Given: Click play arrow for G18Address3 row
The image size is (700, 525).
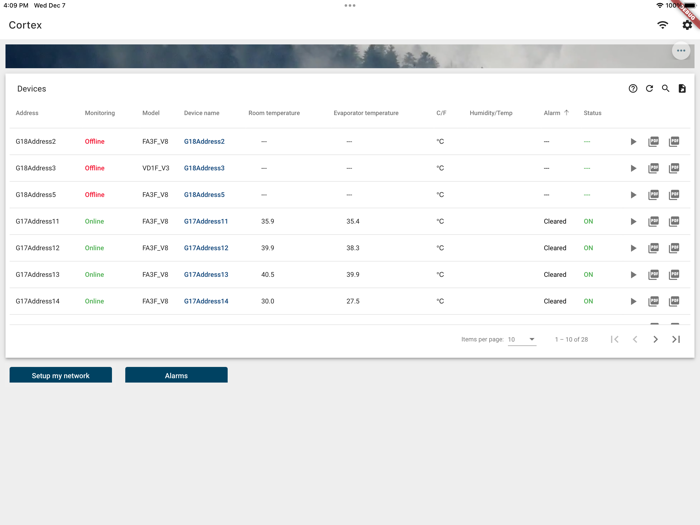Looking at the screenshot, I should (x=633, y=168).
